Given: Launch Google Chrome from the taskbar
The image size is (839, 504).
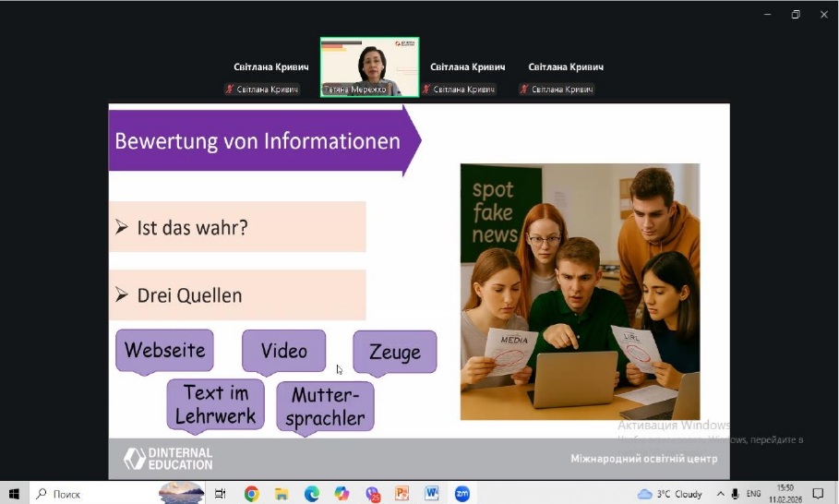Looking at the screenshot, I should pos(251,494).
